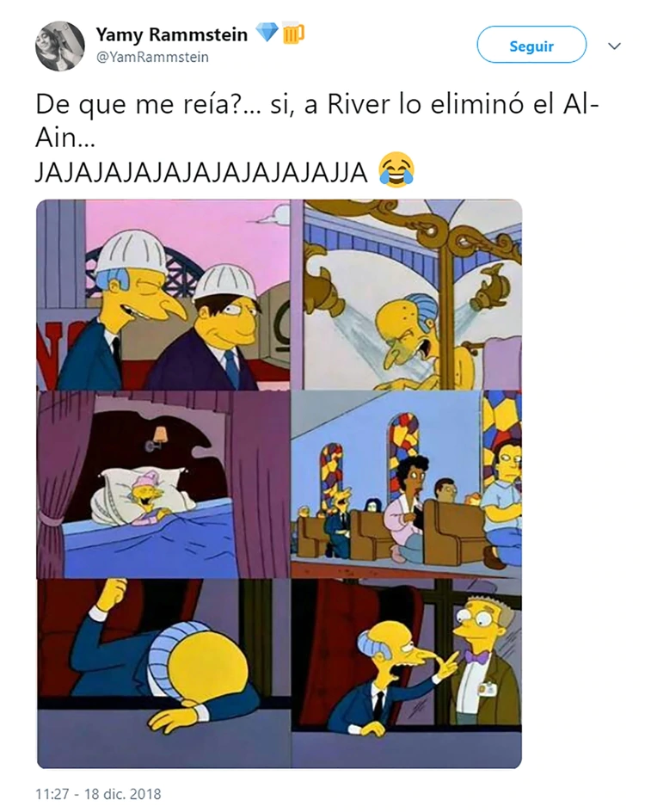Open Mr. Burns head on desk panel
Screen dimensions: 645x812
(163, 674)
